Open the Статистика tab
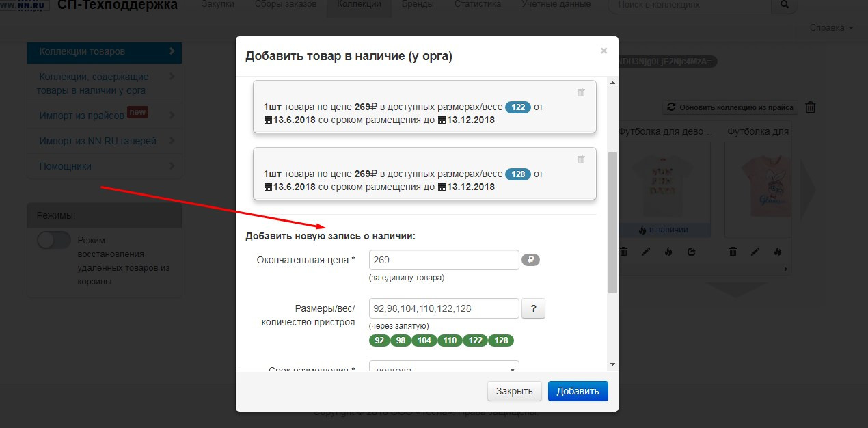 [478, 5]
